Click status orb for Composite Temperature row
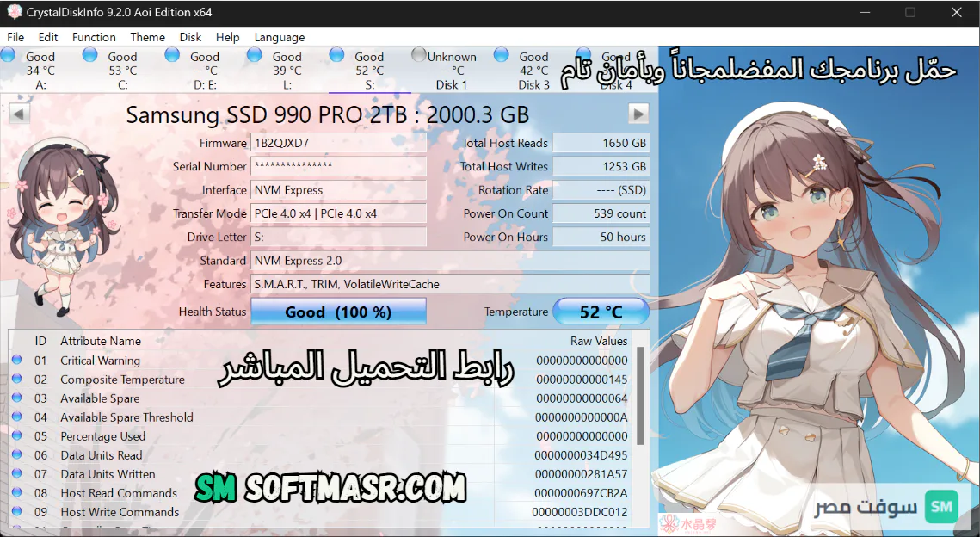This screenshot has width=980, height=537. pyautogui.click(x=17, y=378)
